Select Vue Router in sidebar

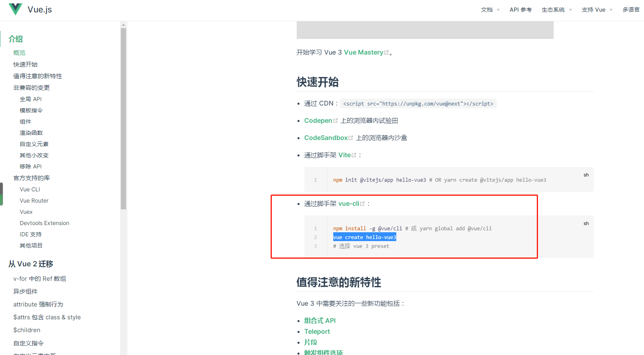pos(34,201)
